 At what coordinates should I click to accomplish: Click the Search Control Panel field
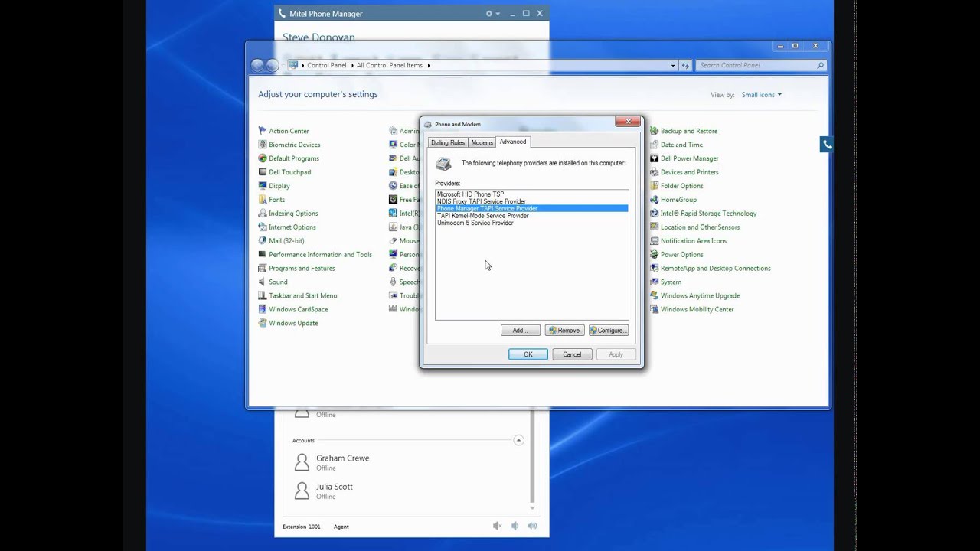(761, 65)
